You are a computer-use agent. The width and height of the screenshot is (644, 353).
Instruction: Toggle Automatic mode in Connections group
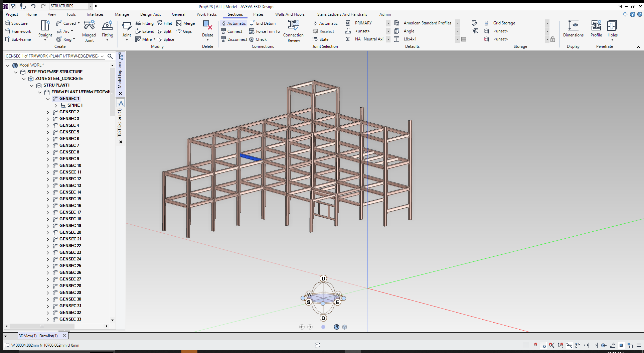pos(234,23)
